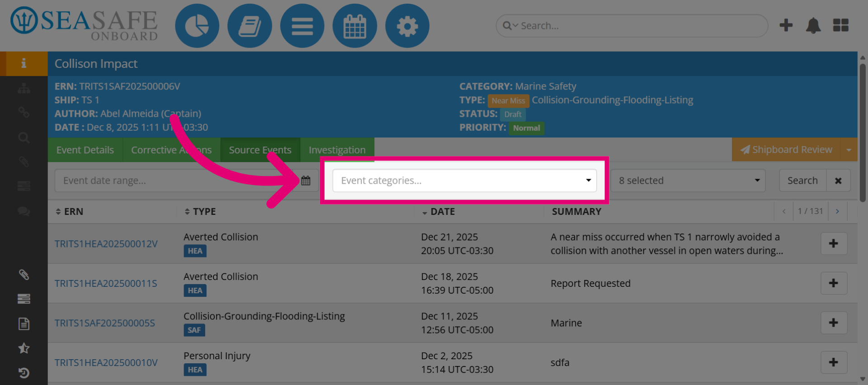Click the 'Dec 11, 2025' date cell
868x385 pixels.
(x=449, y=316)
